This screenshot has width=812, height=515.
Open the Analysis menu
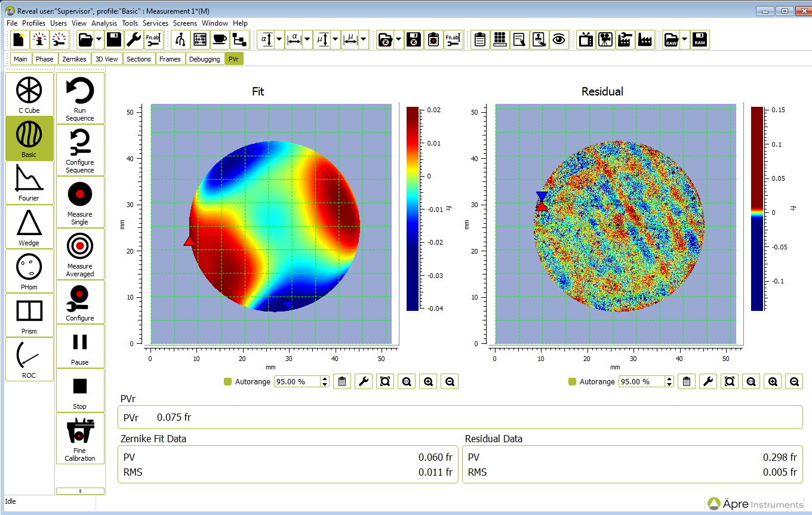click(x=104, y=23)
